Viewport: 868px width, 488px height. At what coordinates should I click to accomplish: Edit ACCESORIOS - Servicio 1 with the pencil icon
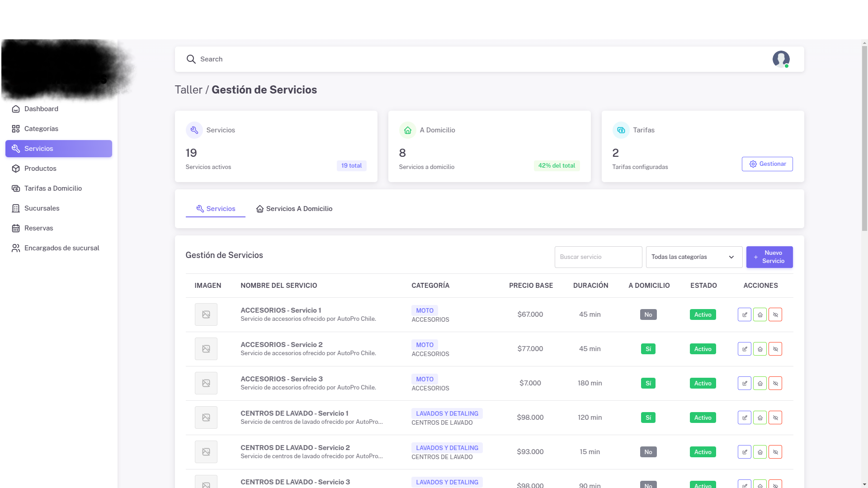pyautogui.click(x=745, y=314)
